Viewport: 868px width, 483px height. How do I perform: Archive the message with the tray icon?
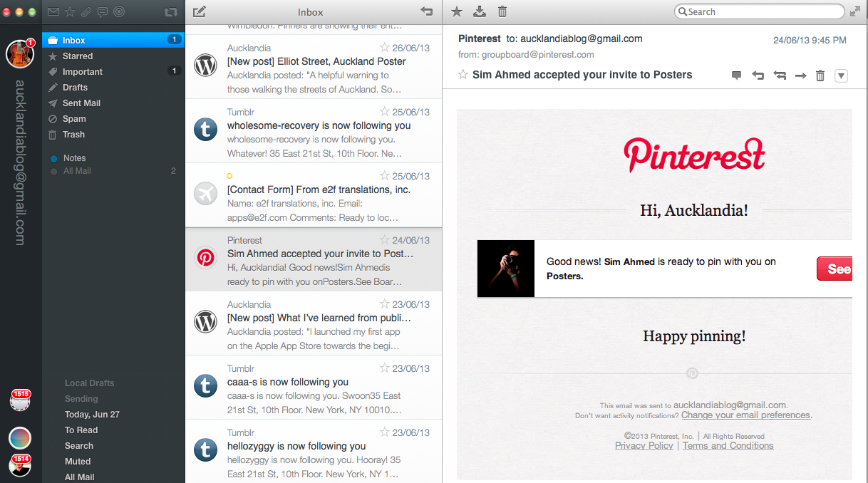pyautogui.click(x=480, y=11)
